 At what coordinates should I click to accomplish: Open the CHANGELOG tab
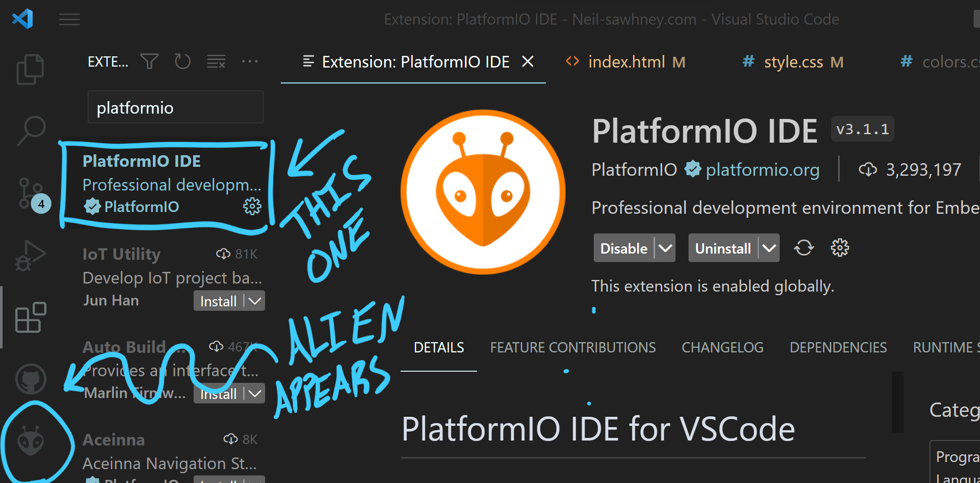pos(722,347)
